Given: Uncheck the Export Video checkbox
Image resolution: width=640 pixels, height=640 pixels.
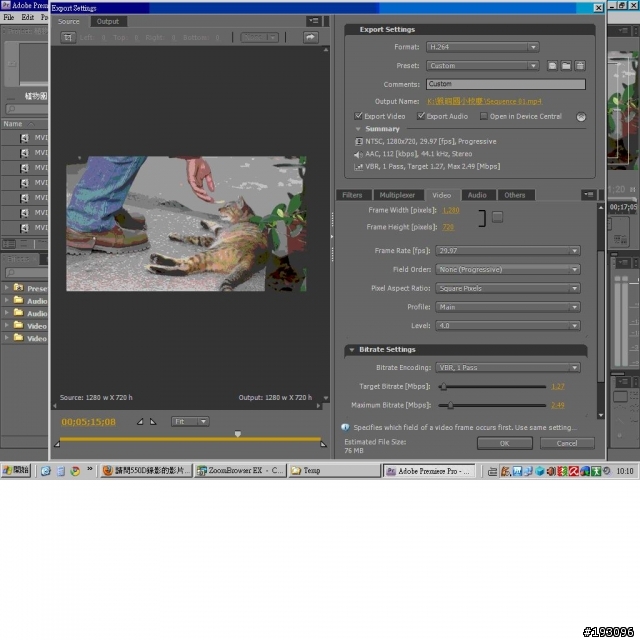Looking at the screenshot, I should [x=358, y=116].
